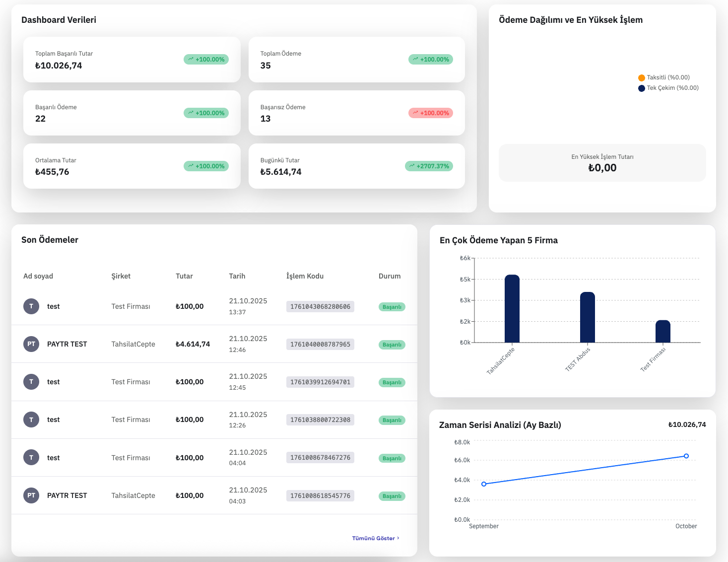This screenshot has height=562, width=728.
Task: Click the Durum column header
Action: [389, 276]
